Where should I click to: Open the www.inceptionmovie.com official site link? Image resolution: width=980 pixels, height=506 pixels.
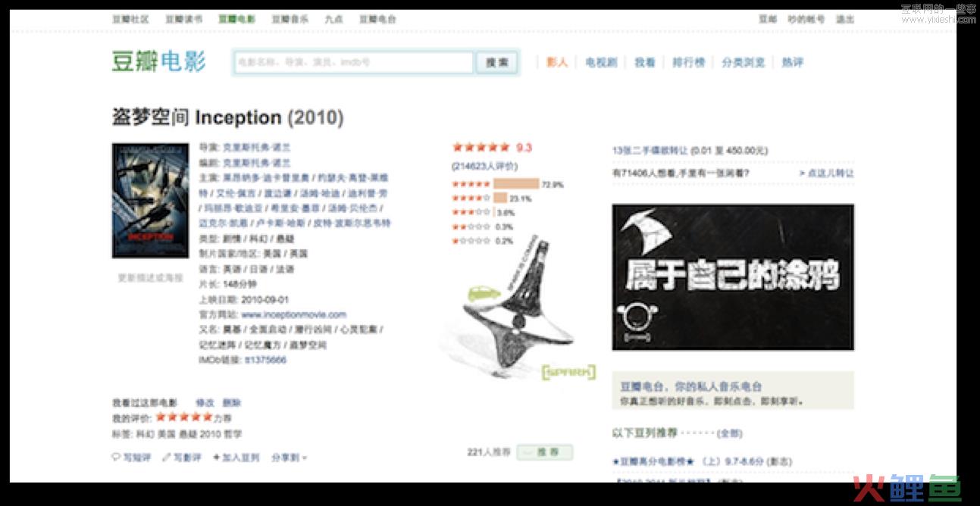[294, 314]
